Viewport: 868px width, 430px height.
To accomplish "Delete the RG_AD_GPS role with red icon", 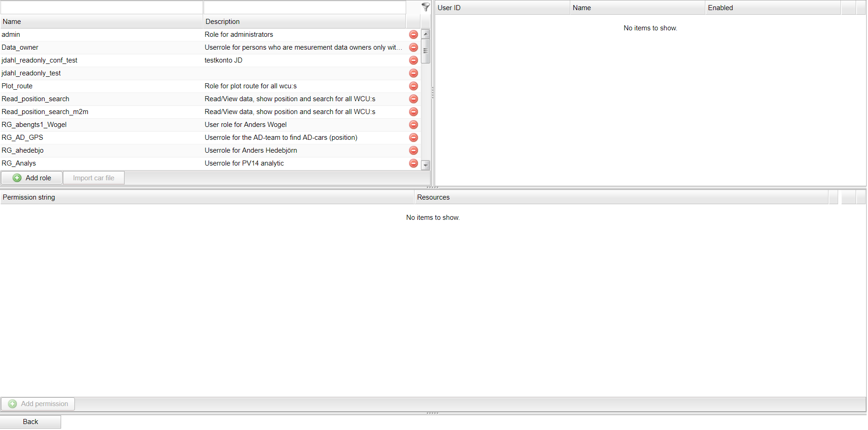I will (413, 138).
